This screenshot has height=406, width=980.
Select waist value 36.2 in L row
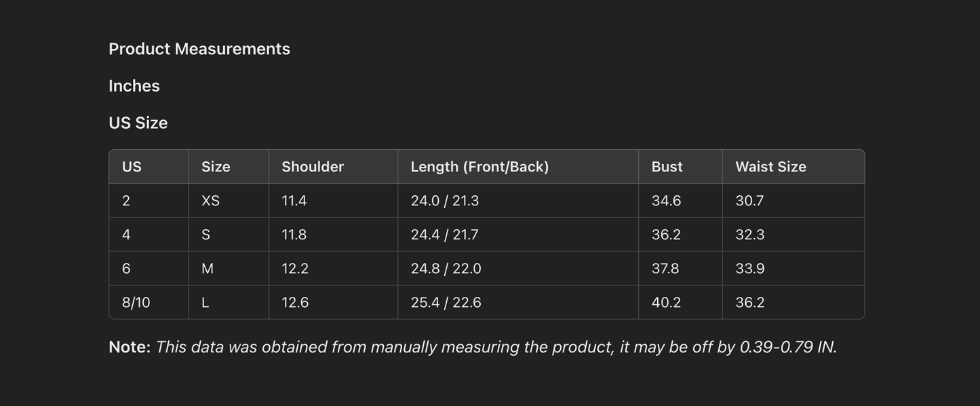(749, 302)
